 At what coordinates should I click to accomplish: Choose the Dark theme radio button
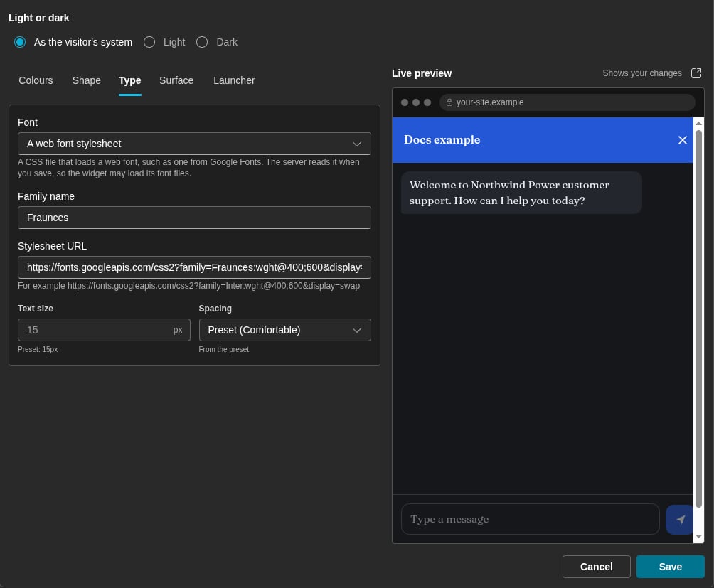(x=202, y=43)
